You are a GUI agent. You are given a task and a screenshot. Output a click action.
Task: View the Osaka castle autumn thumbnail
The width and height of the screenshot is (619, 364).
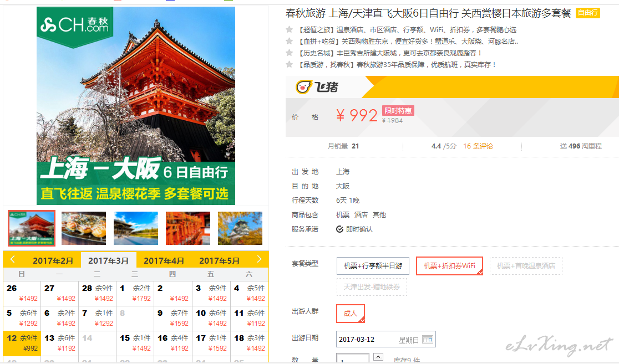pyautogui.click(x=240, y=228)
